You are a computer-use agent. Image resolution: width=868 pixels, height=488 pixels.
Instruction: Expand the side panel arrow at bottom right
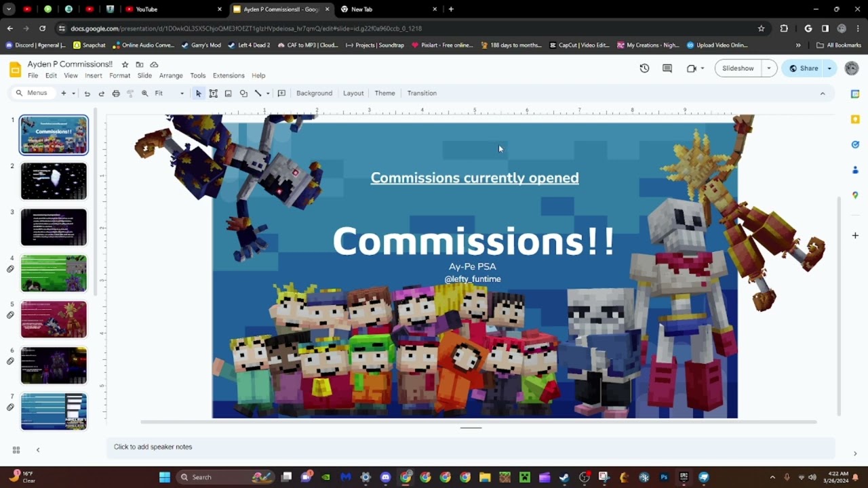click(855, 453)
